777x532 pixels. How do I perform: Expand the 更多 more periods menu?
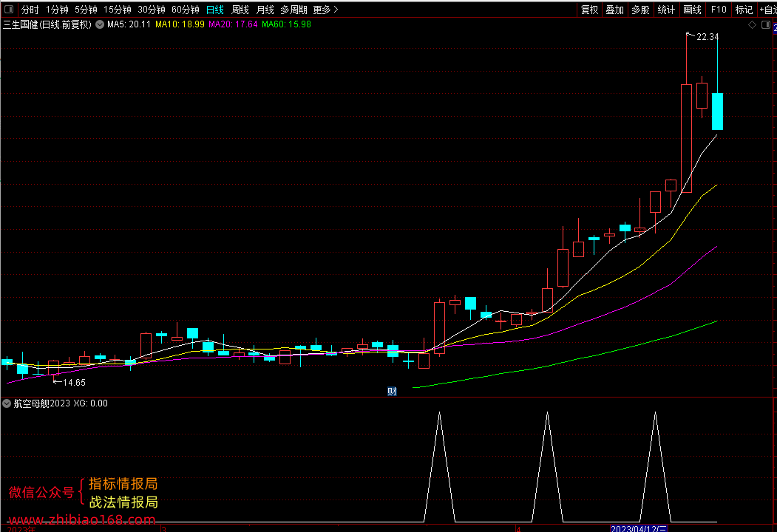coord(325,10)
